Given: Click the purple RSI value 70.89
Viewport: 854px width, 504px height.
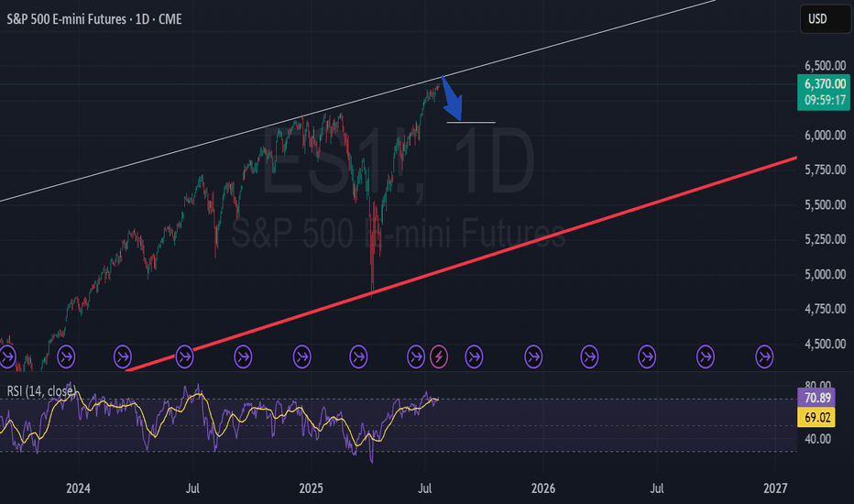Looking at the screenshot, I should pos(816,398).
